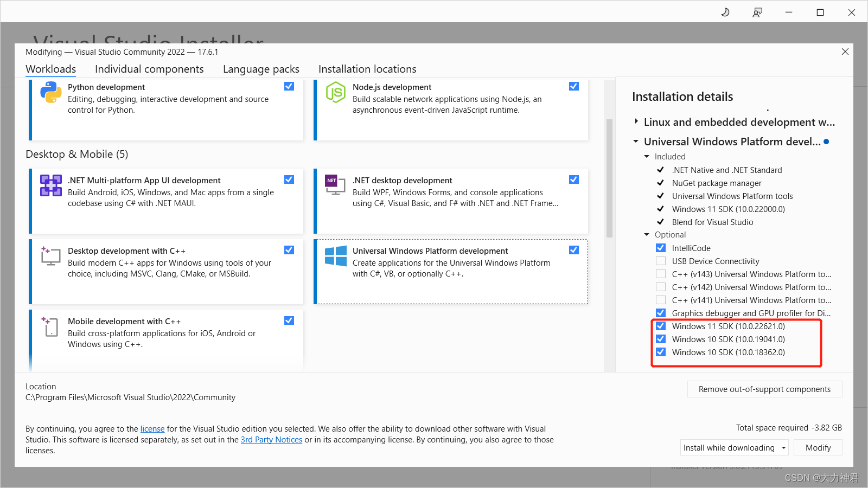This screenshot has width=868, height=488.
Task: Enable USB Device Connectivity
Action: (661, 261)
